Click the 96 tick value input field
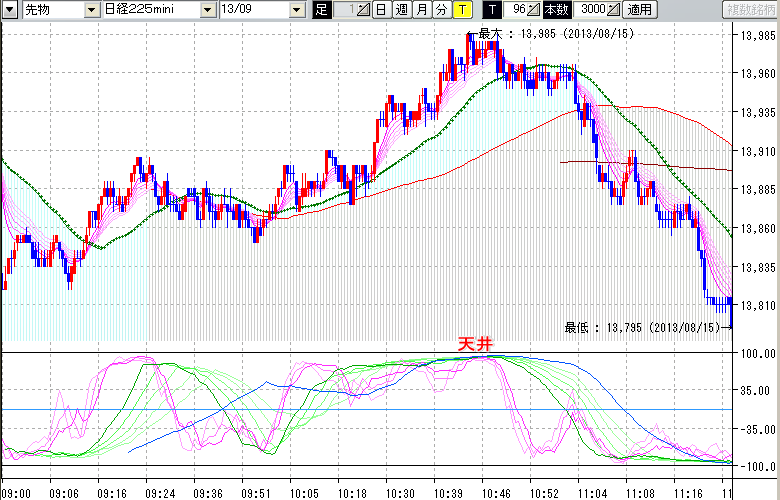 point(516,10)
